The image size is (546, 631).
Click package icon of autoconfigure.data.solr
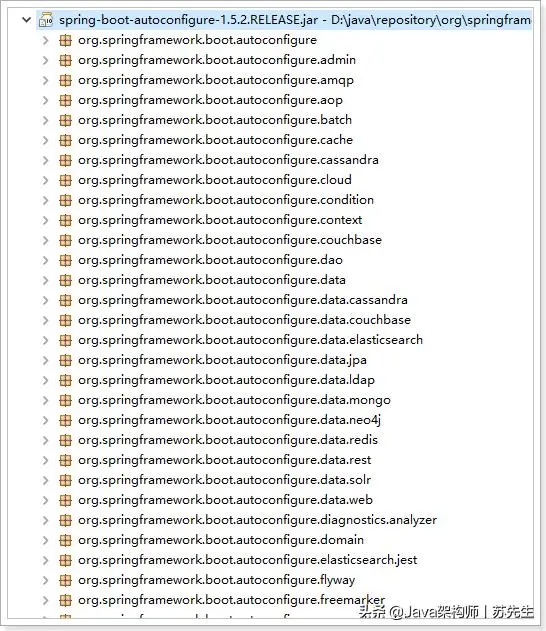tap(65, 480)
